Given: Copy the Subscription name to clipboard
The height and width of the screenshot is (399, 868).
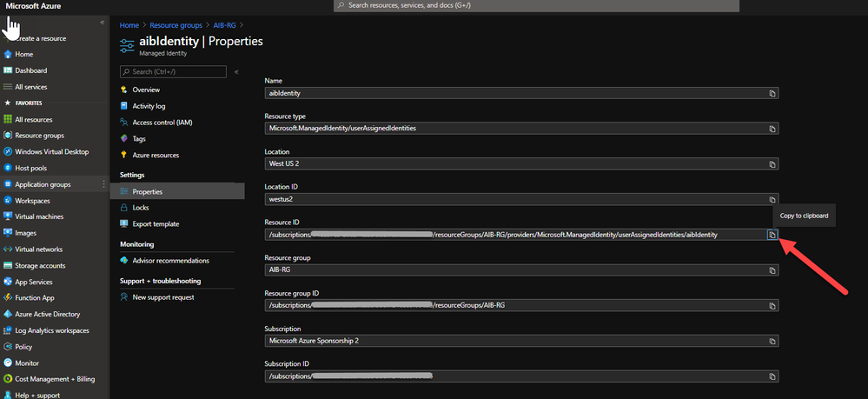Looking at the screenshot, I should point(772,341).
